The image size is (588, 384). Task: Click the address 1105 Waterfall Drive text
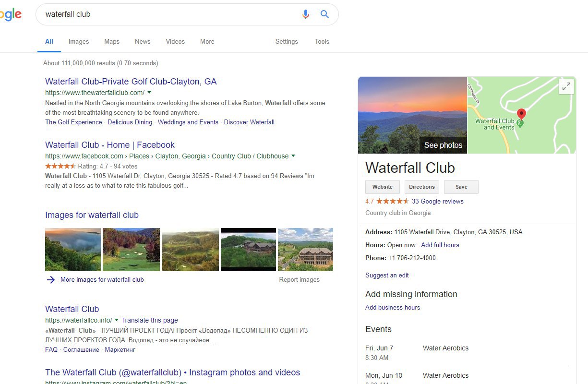458,232
